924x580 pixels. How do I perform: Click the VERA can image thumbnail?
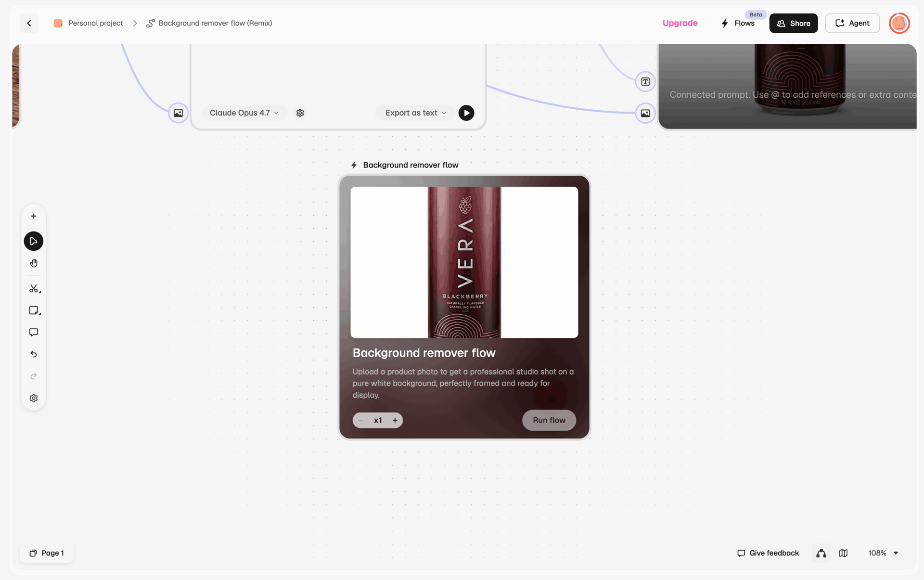[x=464, y=262]
